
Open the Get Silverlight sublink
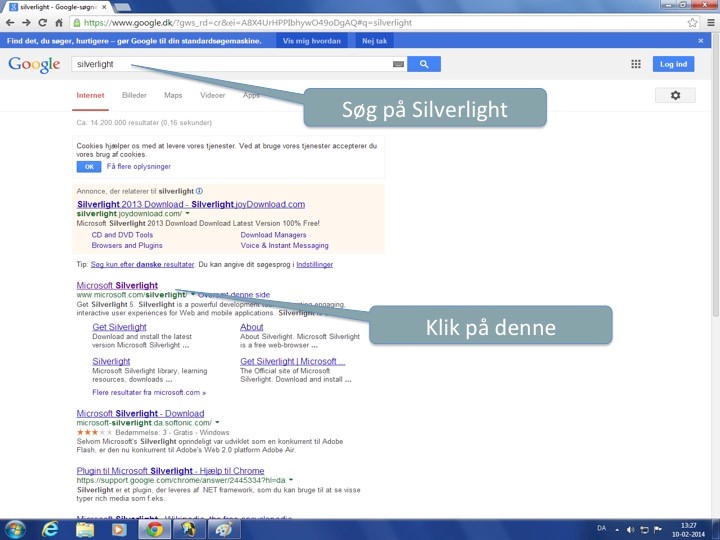pyautogui.click(x=119, y=327)
